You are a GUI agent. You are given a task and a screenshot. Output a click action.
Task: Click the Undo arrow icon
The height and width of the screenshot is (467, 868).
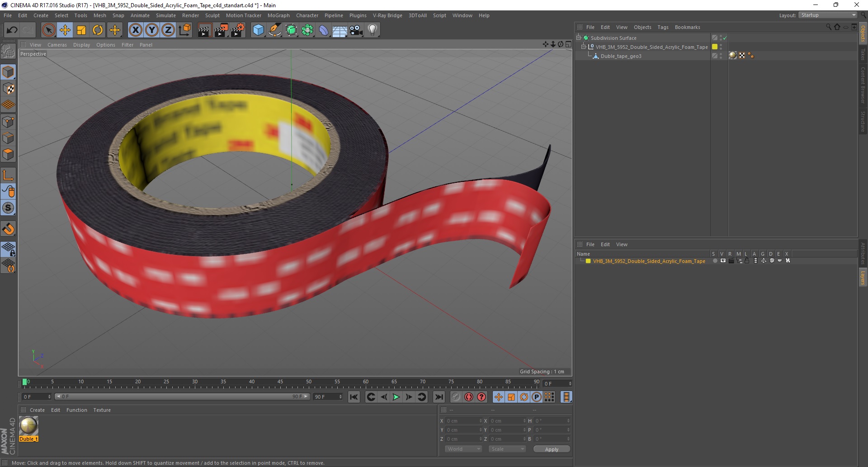point(12,30)
